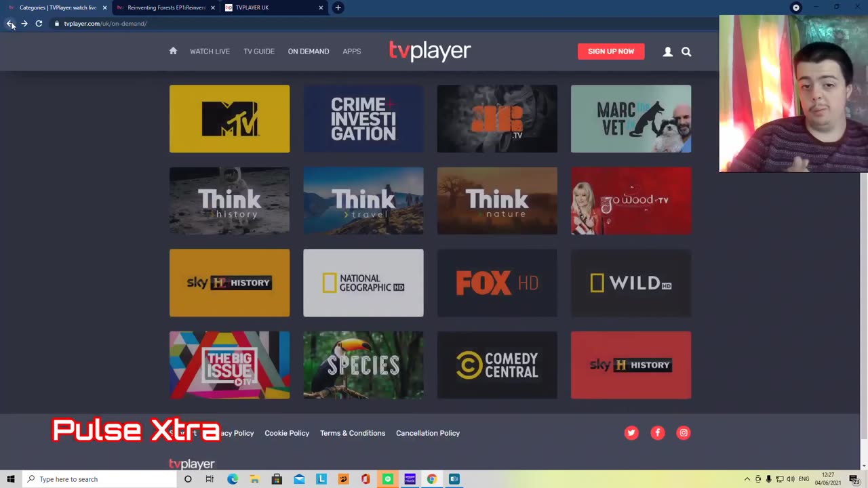Image resolution: width=868 pixels, height=488 pixels.
Task: Visit TVPlayer's Facebook page
Action: [x=658, y=433]
